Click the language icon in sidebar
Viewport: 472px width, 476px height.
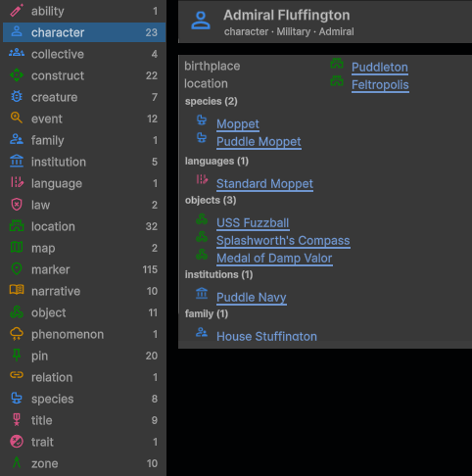17,182
